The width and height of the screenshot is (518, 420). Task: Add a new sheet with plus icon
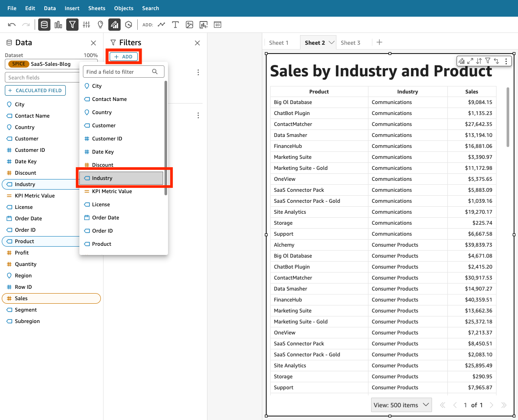(379, 42)
